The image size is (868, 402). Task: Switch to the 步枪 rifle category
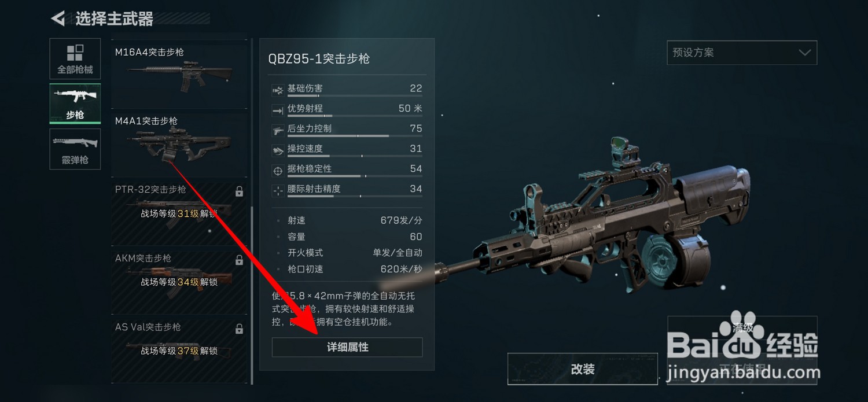[75, 104]
